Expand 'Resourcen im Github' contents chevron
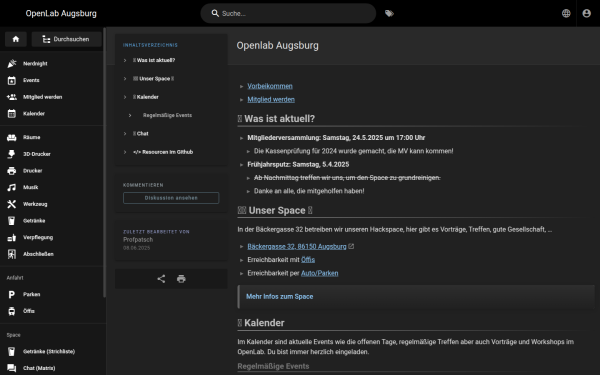The image size is (600, 375). tap(125, 152)
